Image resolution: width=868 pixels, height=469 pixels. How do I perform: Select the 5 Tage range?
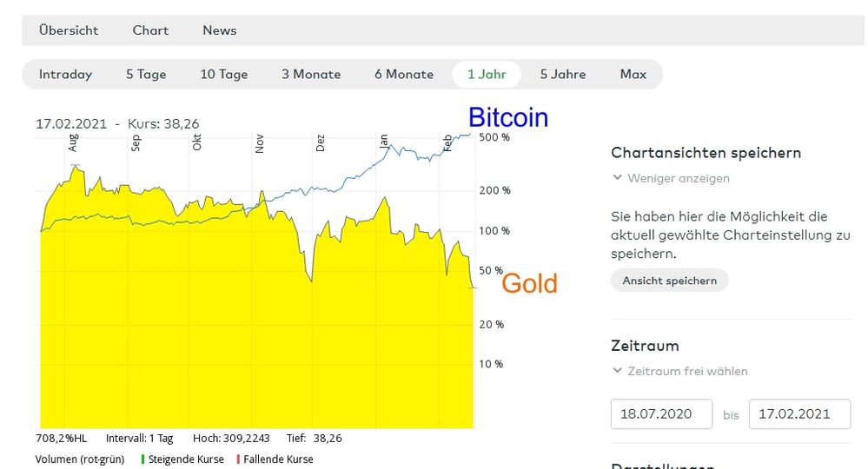[146, 75]
